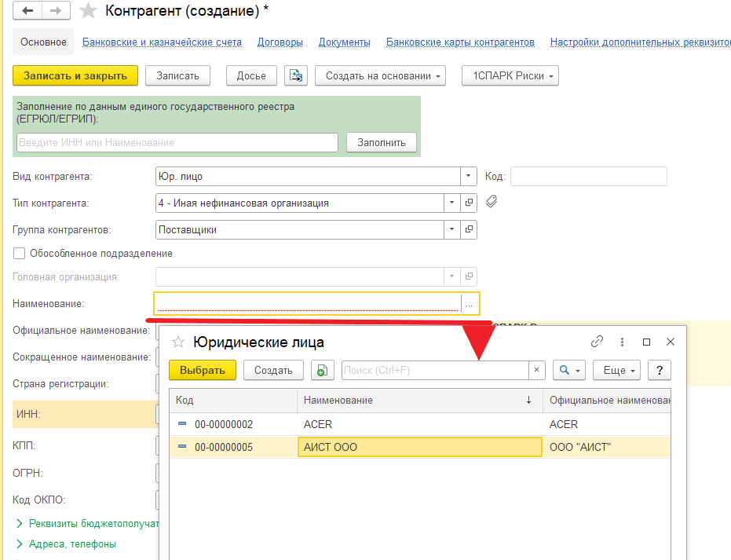
Task: Open the Документы tab
Action: click(345, 42)
